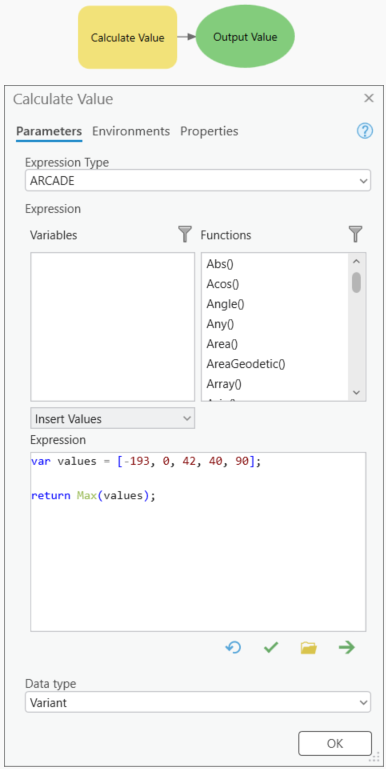Click inside the Expression code editor
The height and width of the screenshot is (769, 386).
tap(198, 542)
